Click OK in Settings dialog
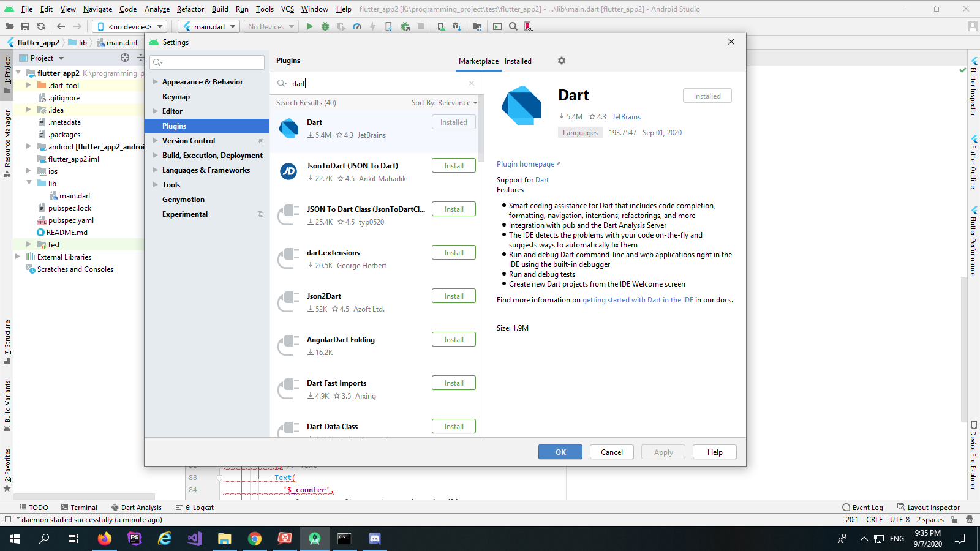The height and width of the screenshot is (551, 980). point(560,452)
